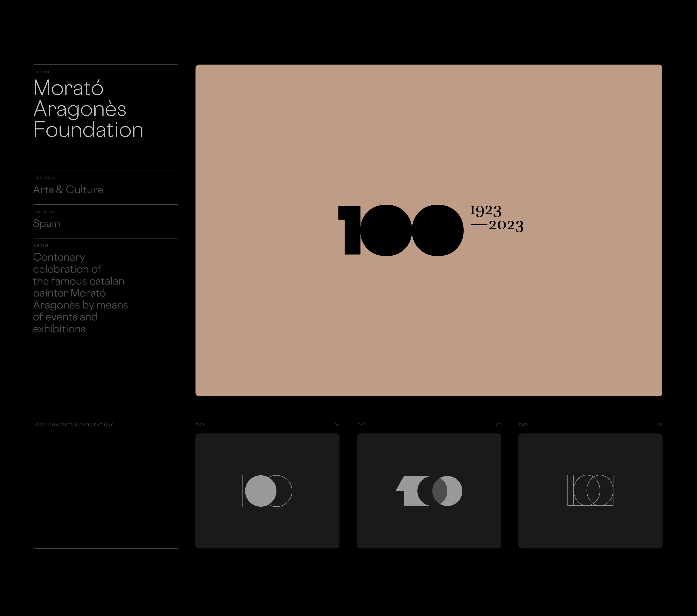Click the wireframe 100 mark in concept 03

(x=590, y=490)
